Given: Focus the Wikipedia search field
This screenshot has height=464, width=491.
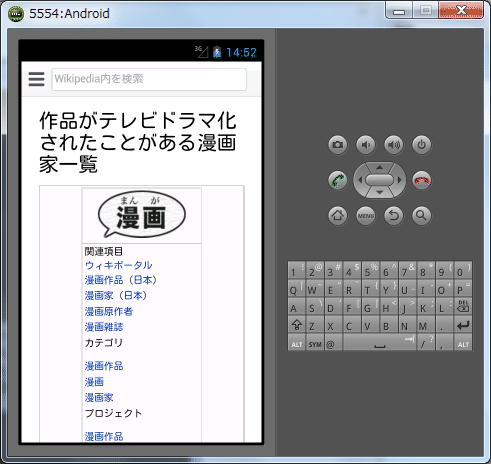Looking at the screenshot, I should [149, 79].
